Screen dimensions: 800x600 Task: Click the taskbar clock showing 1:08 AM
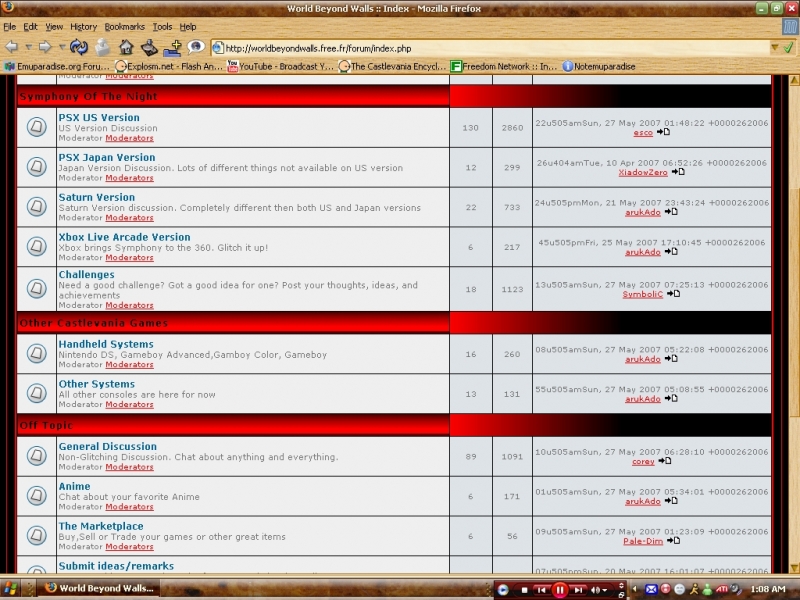[768, 589]
